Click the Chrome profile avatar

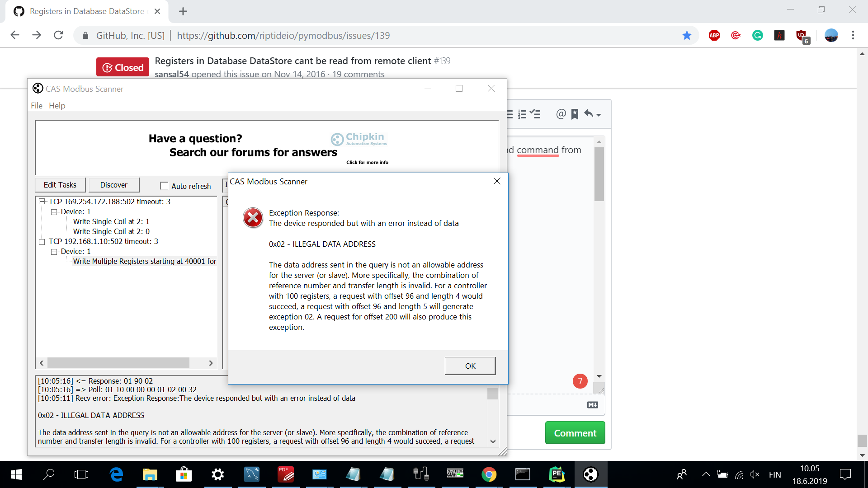point(831,35)
